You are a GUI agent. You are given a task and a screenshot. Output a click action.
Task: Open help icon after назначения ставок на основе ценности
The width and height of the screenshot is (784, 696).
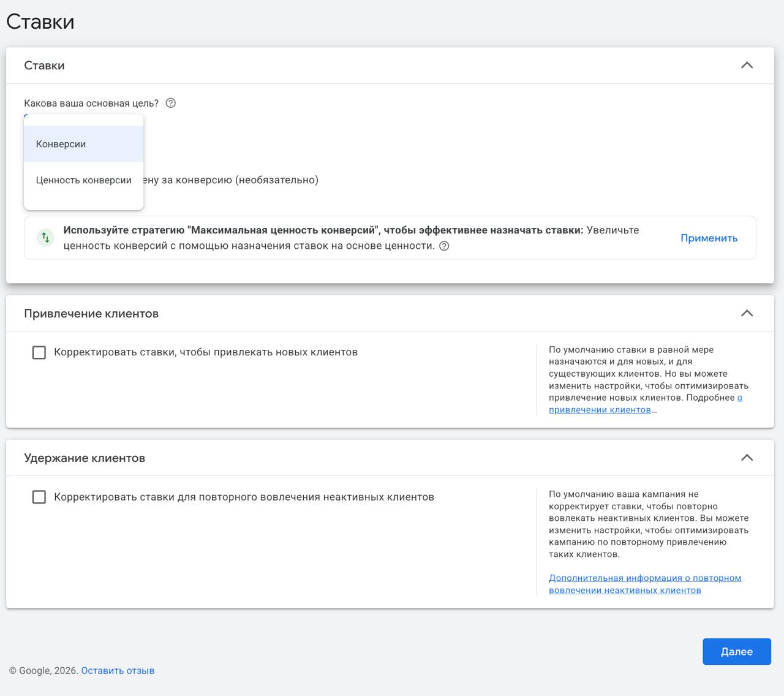pyautogui.click(x=445, y=246)
